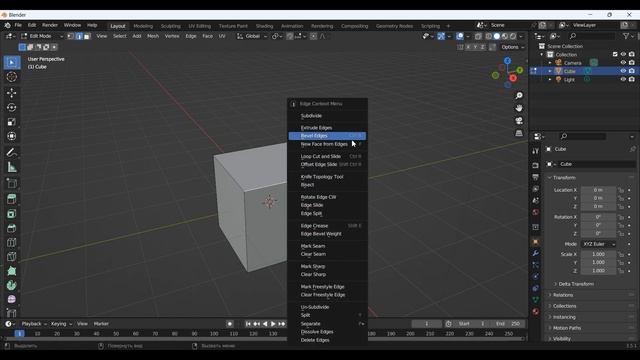The width and height of the screenshot is (640, 360).
Task: Switch perspective/orthographic grid icon
Action: (x=519, y=133)
